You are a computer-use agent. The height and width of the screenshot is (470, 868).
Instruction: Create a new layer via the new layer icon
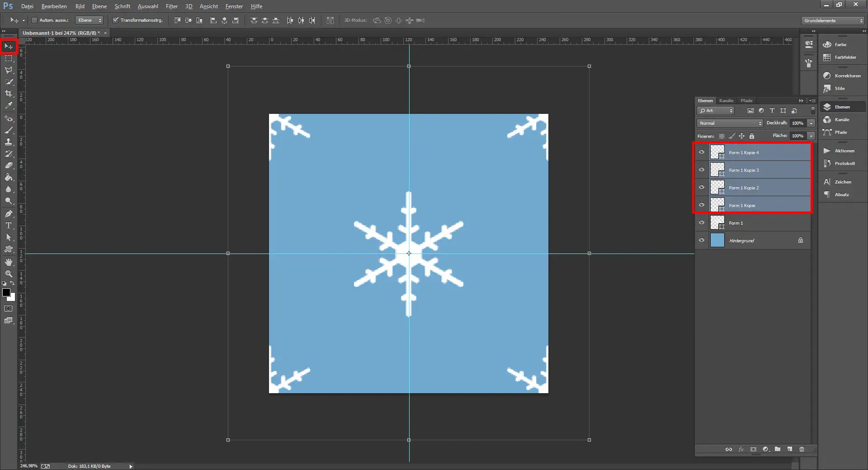coord(790,449)
